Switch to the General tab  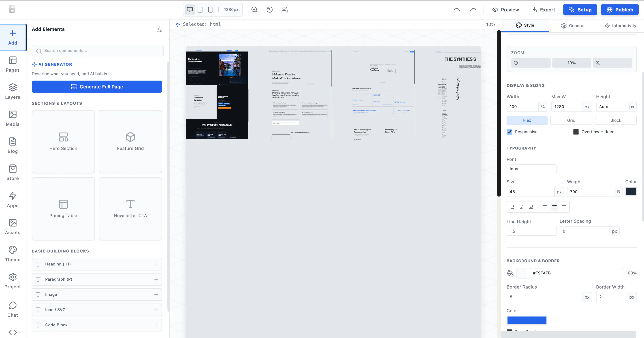coord(572,26)
